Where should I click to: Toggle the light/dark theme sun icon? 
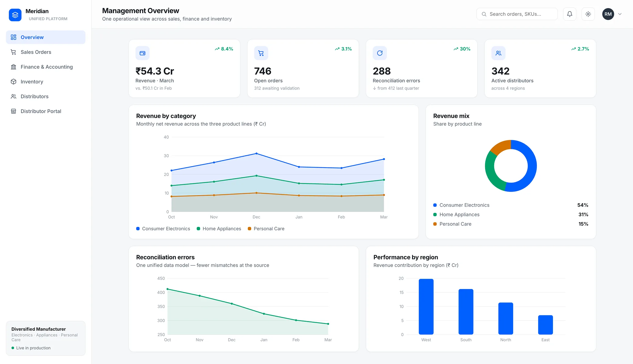click(588, 14)
